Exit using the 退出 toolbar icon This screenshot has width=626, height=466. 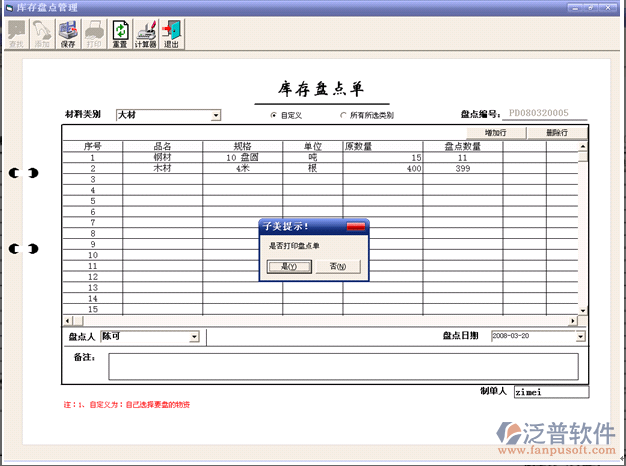172,34
